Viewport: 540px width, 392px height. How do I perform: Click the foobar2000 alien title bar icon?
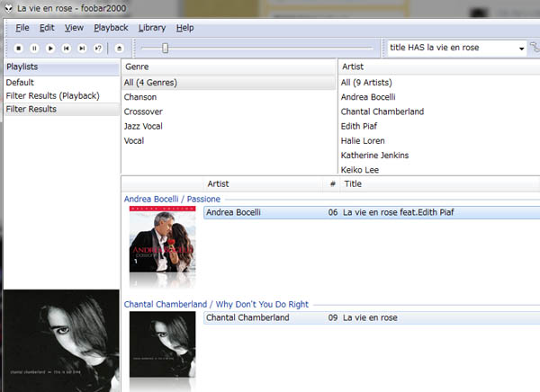pyautogui.click(x=9, y=8)
